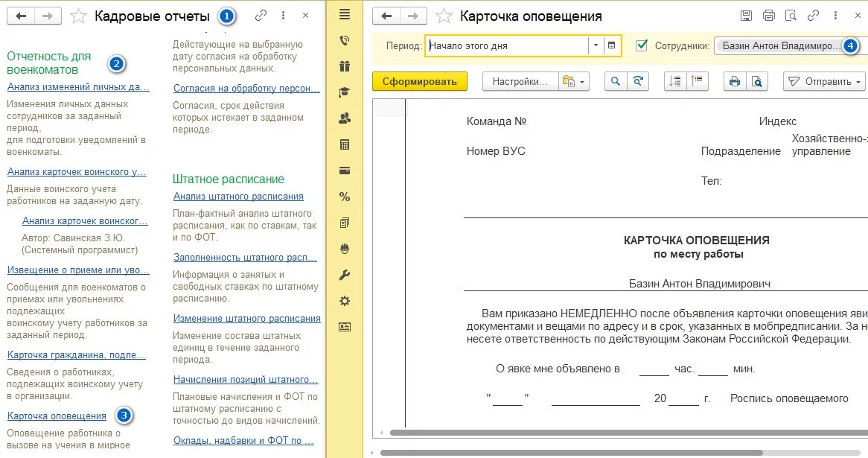The image size is (868, 458).
Task: Click the gear settings icon in sidebar
Action: [343, 301]
